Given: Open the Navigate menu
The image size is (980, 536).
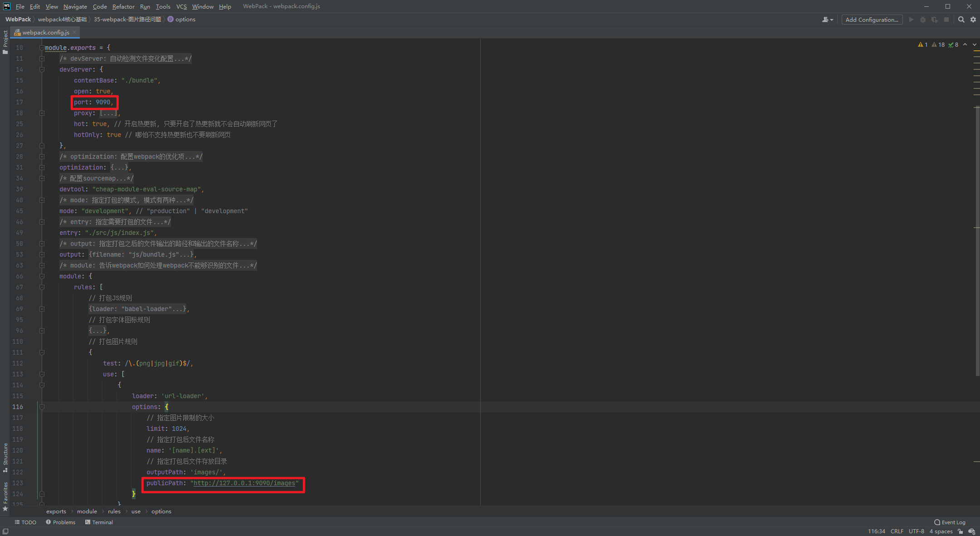Looking at the screenshot, I should 75,6.
